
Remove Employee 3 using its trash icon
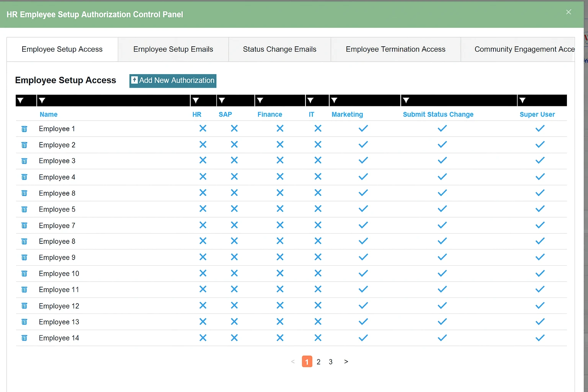[x=24, y=161]
